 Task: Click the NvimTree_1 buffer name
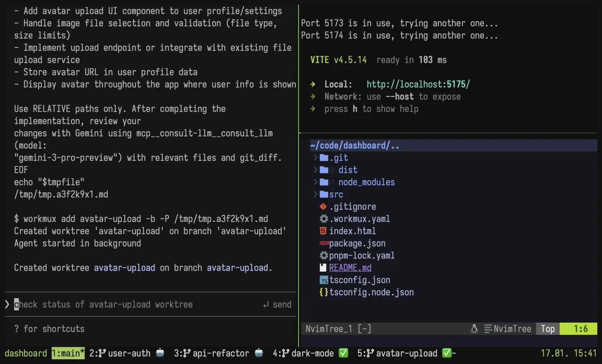point(328,329)
